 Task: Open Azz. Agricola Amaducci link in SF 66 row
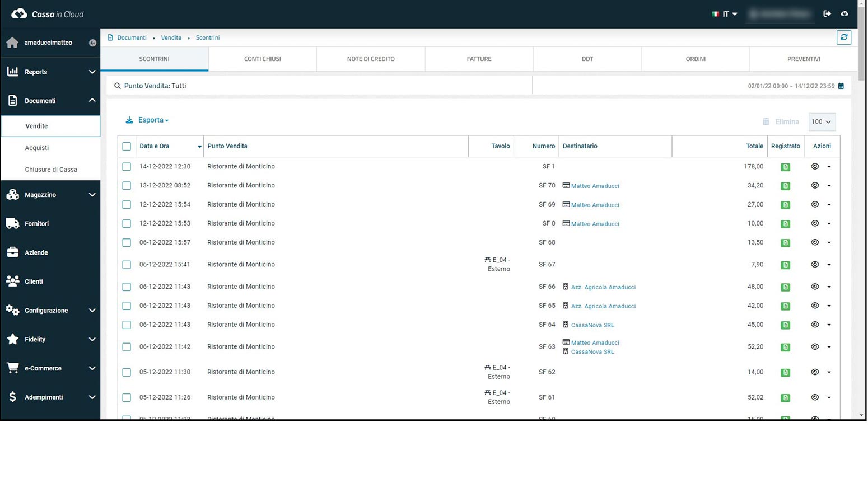pos(603,287)
